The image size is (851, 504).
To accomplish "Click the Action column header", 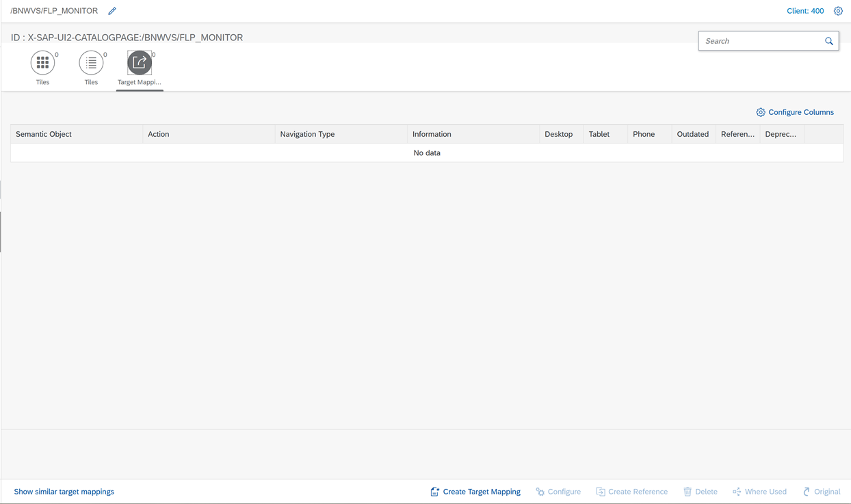I will tap(158, 134).
